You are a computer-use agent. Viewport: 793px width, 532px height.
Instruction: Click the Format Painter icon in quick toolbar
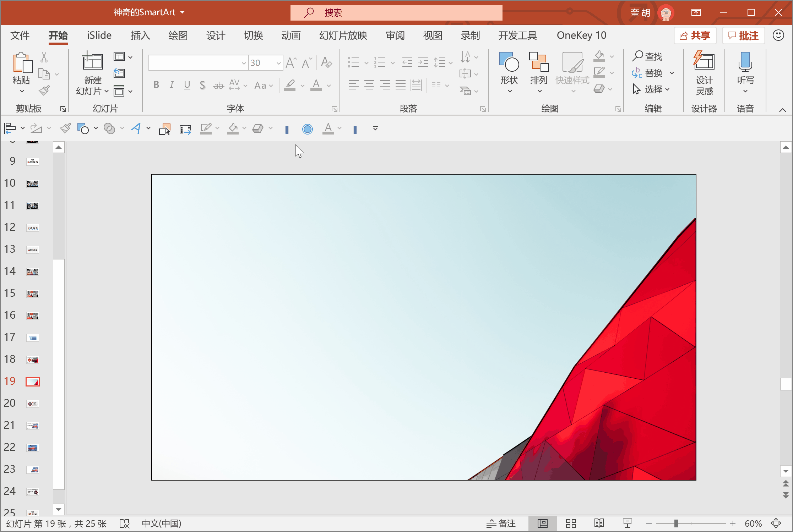(65, 128)
